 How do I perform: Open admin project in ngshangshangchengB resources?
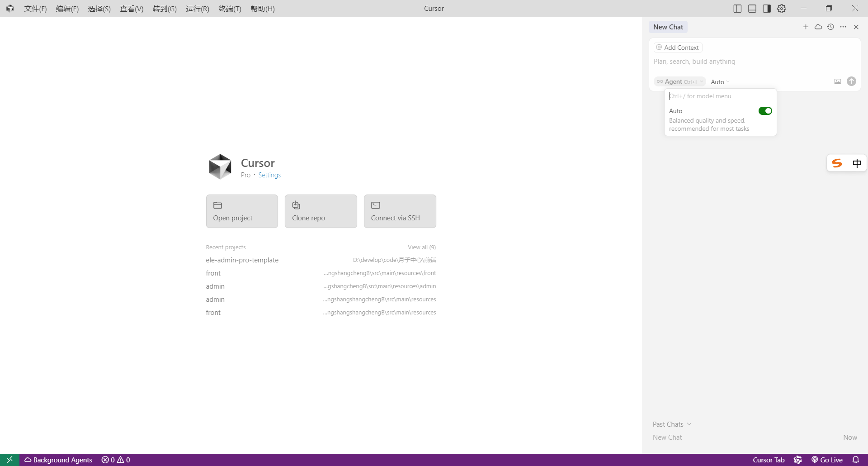(321, 300)
